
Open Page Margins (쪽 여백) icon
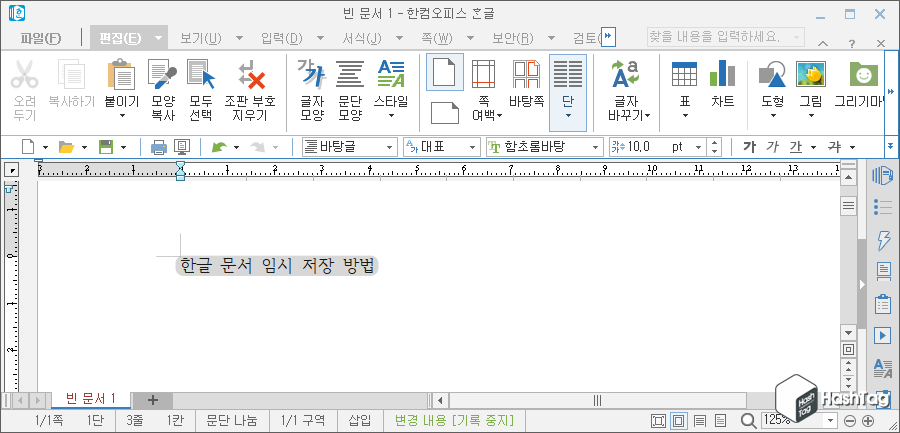483,74
